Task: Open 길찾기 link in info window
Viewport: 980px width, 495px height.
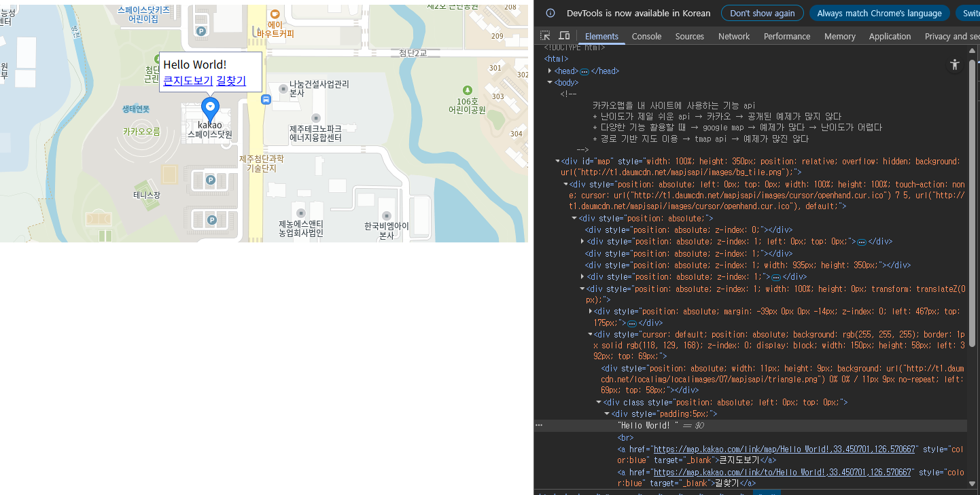Action: pyautogui.click(x=231, y=81)
